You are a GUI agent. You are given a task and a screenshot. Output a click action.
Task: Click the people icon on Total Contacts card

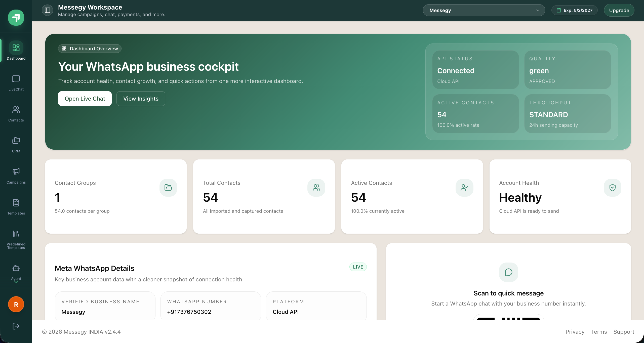pyautogui.click(x=316, y=188)
